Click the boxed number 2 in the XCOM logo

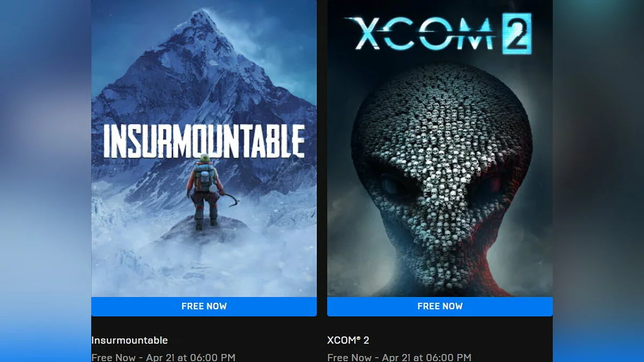click(x=517, y=34)
